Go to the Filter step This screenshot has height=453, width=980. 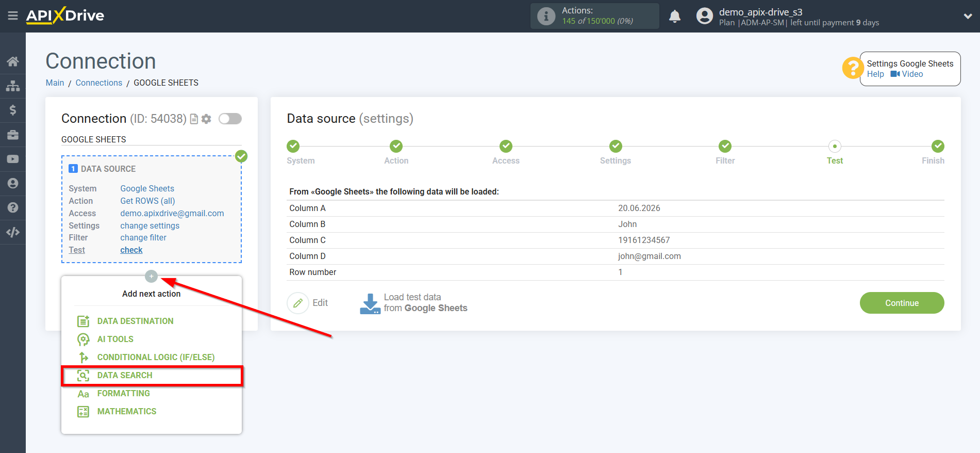725,146
